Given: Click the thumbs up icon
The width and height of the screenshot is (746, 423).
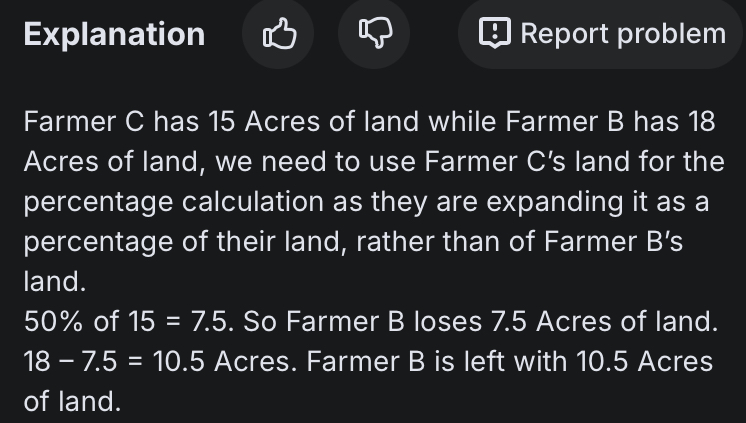Looking at the screenshot, I should [x=279, y=35].
